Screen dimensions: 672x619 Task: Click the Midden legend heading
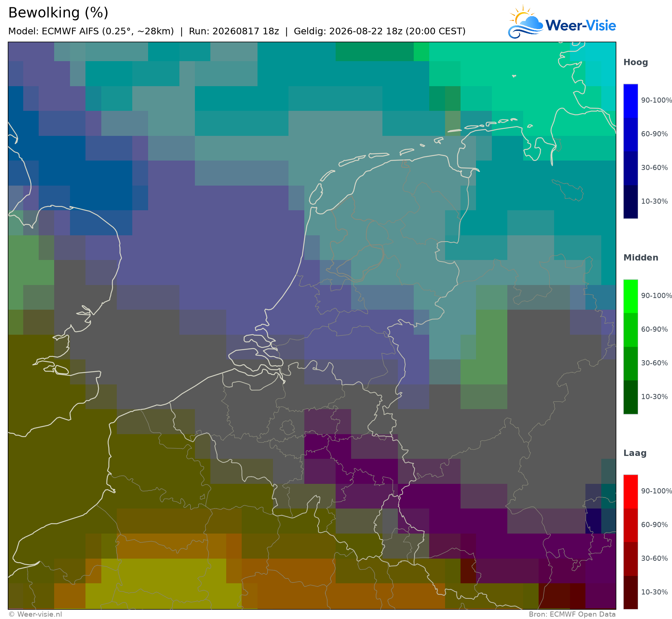641,258
